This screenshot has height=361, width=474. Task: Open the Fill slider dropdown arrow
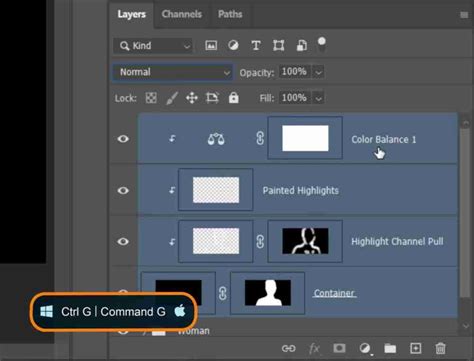(318, 99)
